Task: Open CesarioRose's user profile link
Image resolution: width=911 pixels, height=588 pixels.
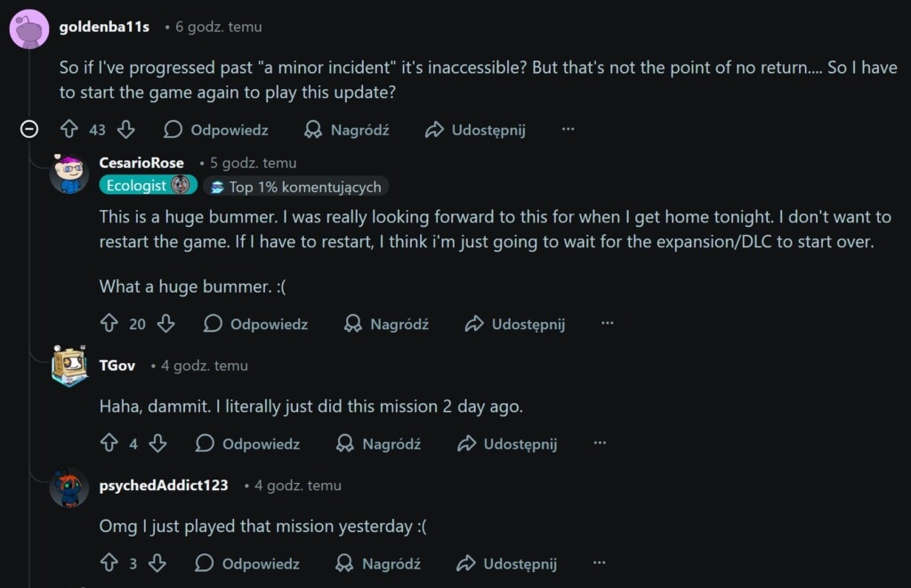Action: tap(141, 163)
